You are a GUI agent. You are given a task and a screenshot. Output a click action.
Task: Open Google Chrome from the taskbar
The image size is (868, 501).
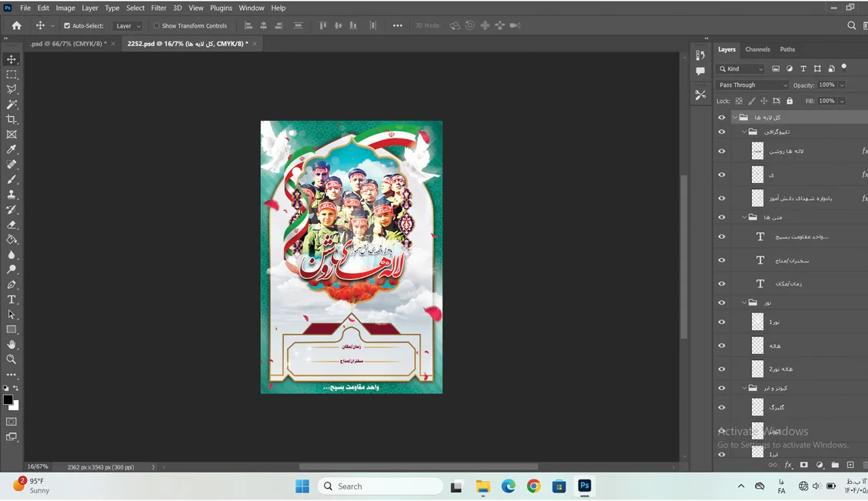click(533, 486)
